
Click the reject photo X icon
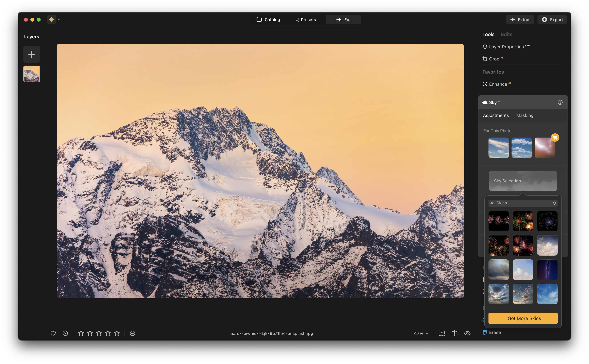click(65, 333)
